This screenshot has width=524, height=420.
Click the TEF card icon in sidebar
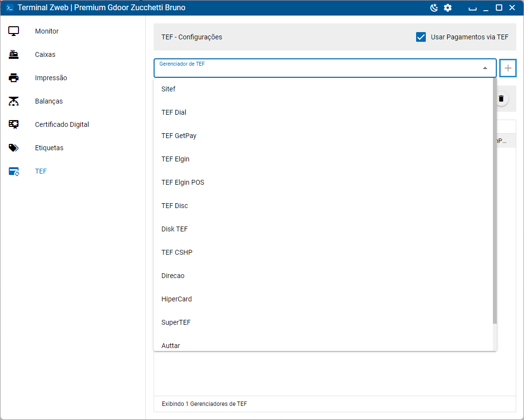click(14, 172)
